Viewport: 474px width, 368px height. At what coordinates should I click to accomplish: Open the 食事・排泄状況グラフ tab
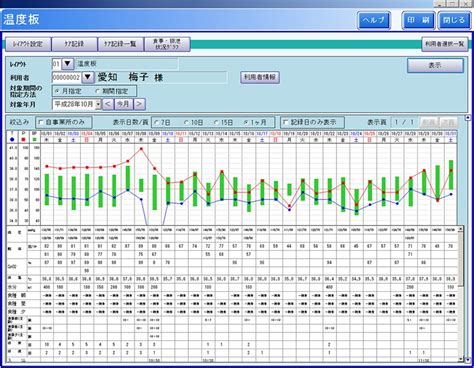point(167,44)
